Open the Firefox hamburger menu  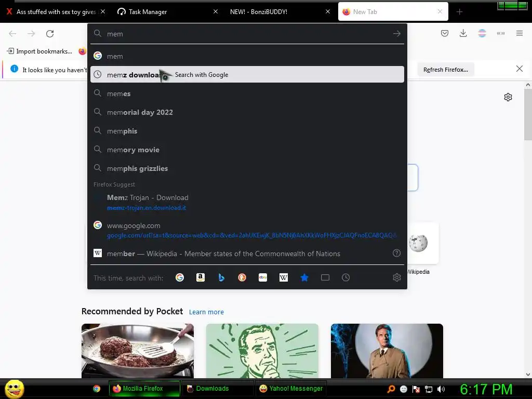tap(519, 33)
